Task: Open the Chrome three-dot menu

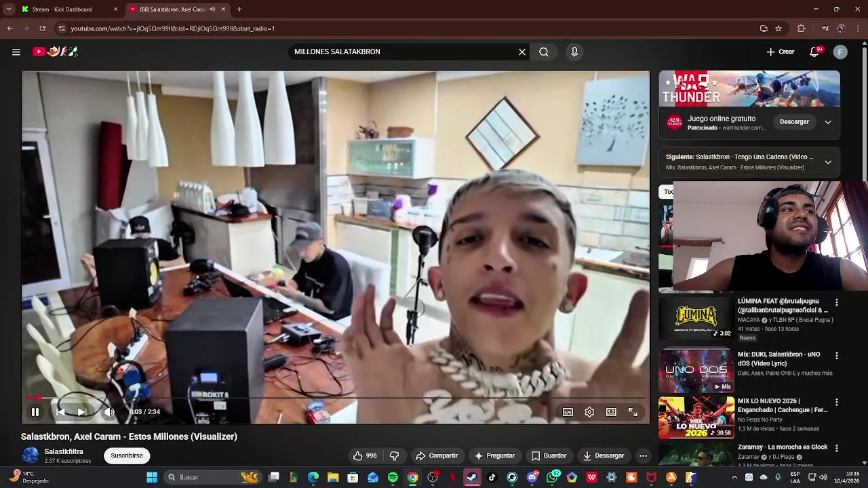Action: (859, 28)
